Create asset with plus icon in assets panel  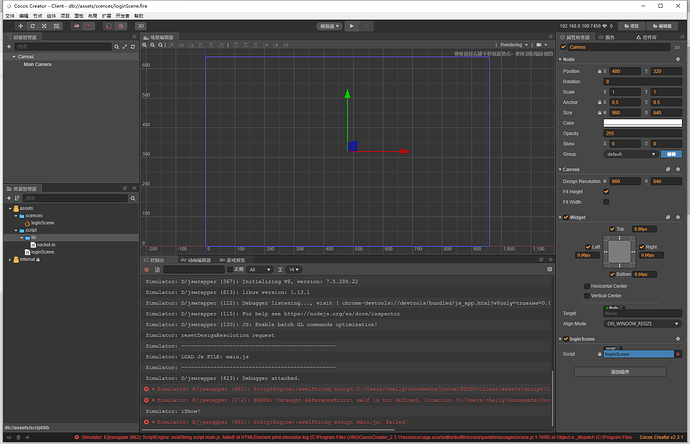click(x=9, y=198)
